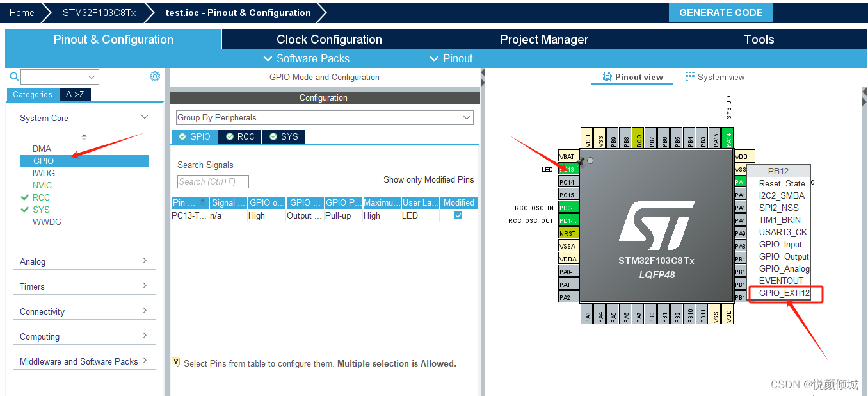The height and width of the screenshot is (396, 868).
Task: Click the magnifier search icon in categories panel
Action: click(x=14, y=77)
